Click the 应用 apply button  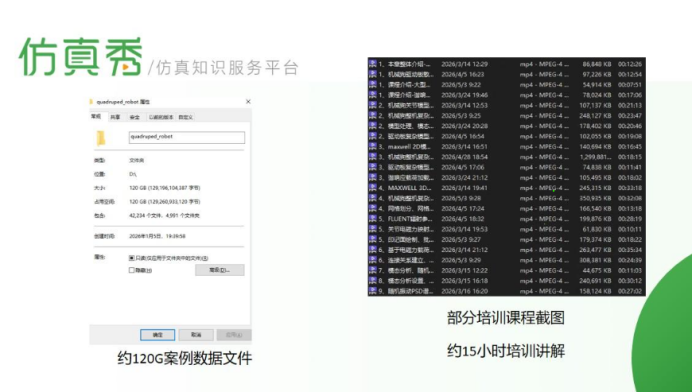tap(234, 335)
